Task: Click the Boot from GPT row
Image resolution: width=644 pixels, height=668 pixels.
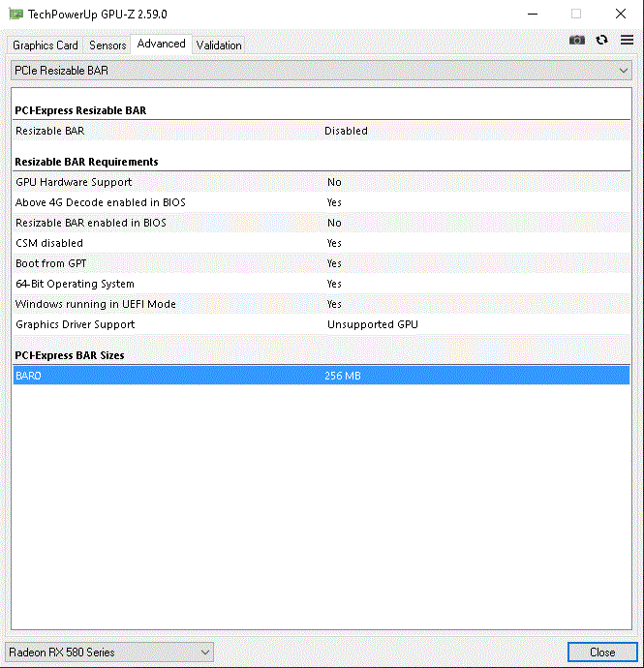Action: tap(321, 263)
